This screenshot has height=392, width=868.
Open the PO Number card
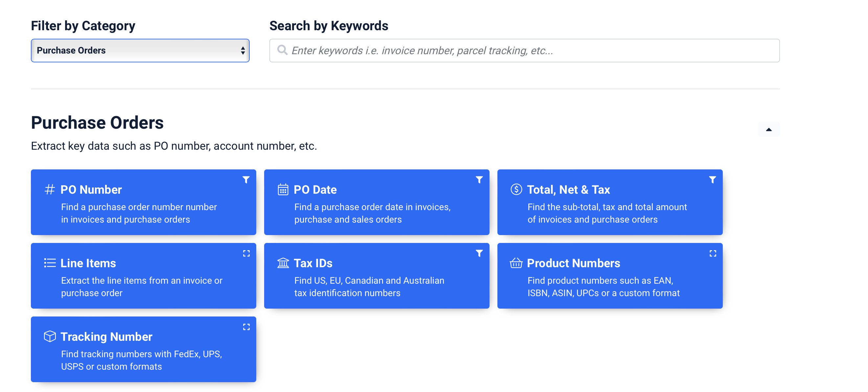(x=143, y=202)
